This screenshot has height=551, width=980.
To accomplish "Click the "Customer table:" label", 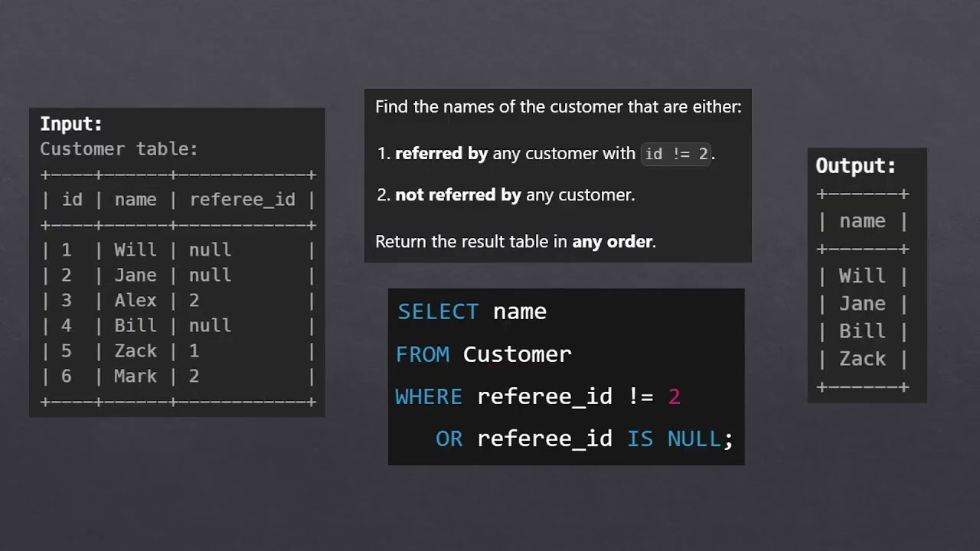I will (119, 149).
